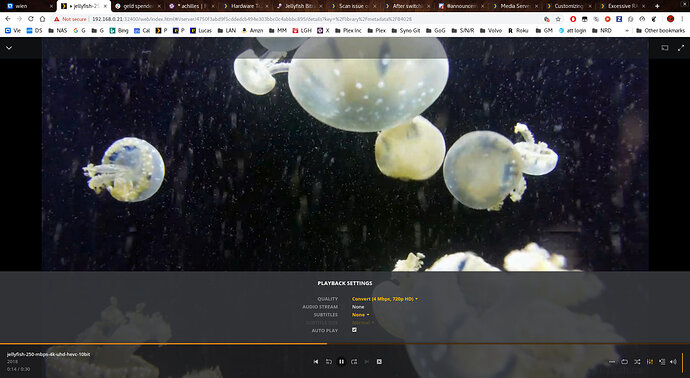The image size is (690, 378).
Task: Open the Syno Git bookmark folder
Action: tap(405, 30)
